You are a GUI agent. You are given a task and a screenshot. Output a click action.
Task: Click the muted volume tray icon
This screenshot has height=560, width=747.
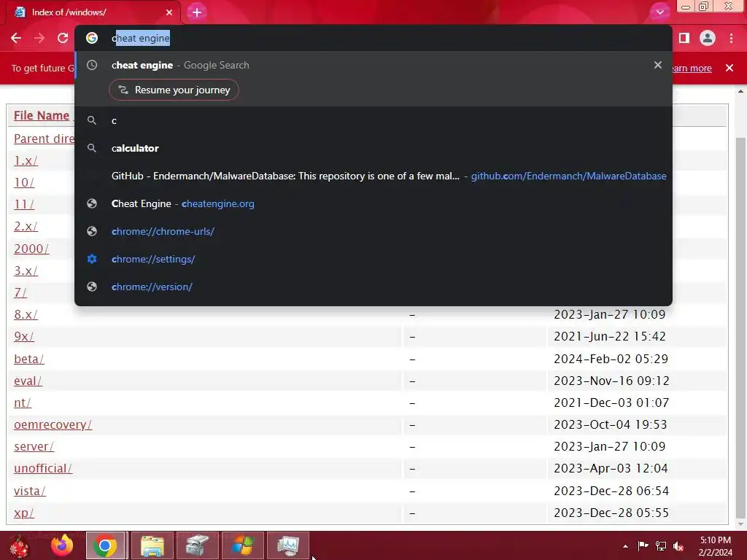coord(678,545)
